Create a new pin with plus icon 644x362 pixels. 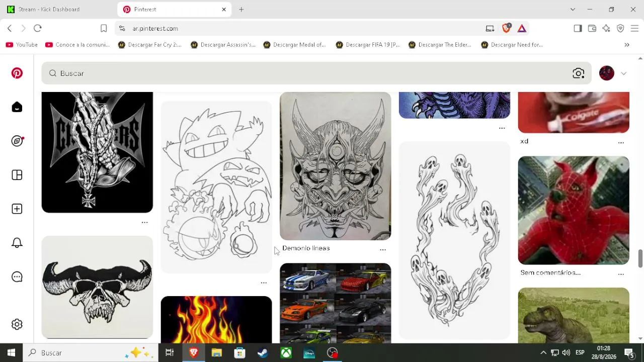tap(17, 209)
